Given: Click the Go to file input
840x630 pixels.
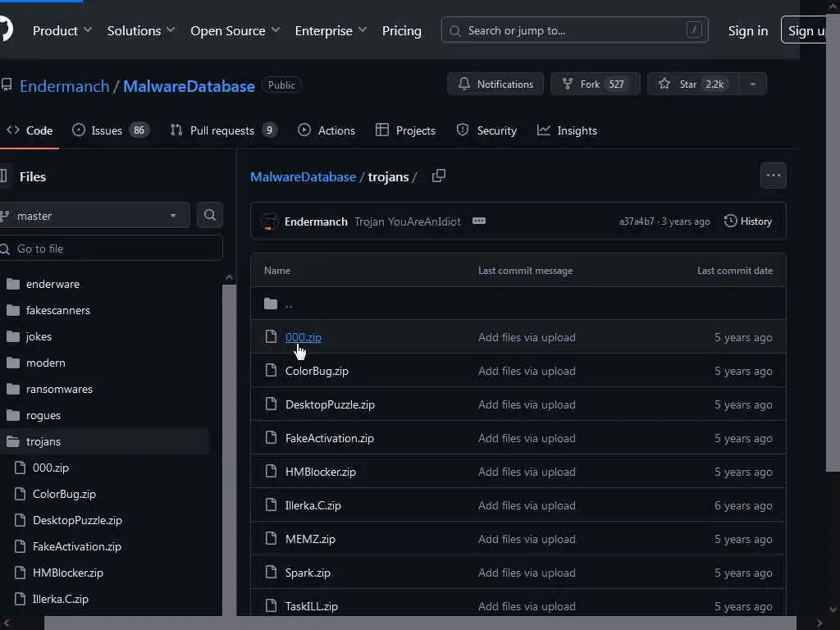Looking at the screenshot, I should point(111,249).
